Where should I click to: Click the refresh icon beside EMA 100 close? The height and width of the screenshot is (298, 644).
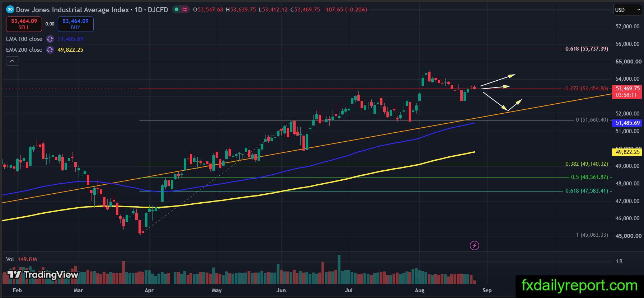click(x=50, y=39)
